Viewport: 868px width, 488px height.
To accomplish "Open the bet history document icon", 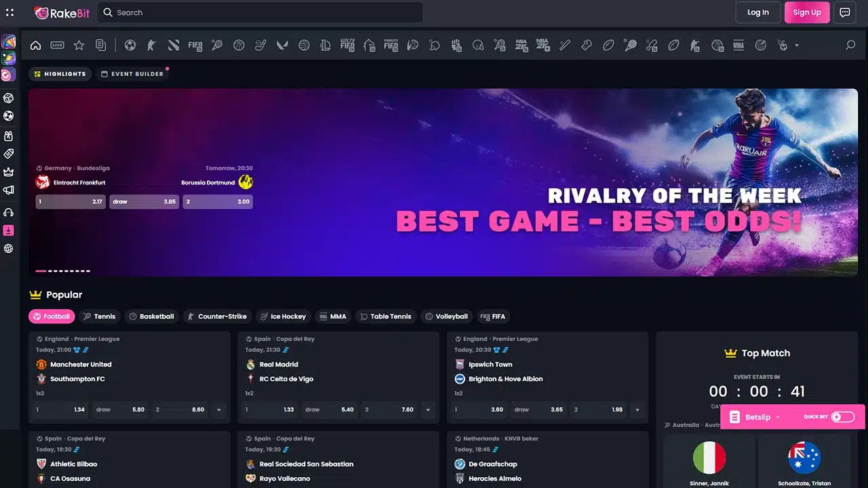I will [x=100, y=45].
